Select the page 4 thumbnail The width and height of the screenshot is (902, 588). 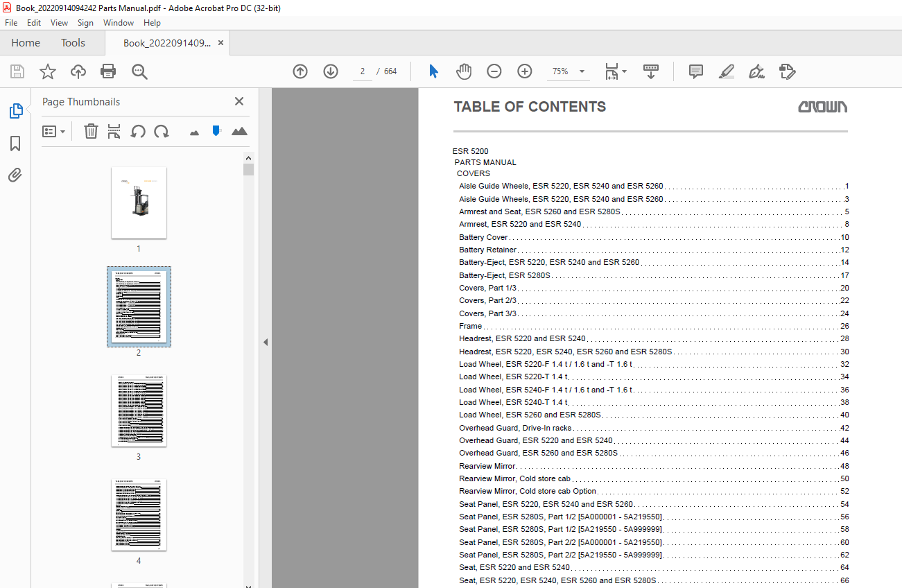(139, 515)
